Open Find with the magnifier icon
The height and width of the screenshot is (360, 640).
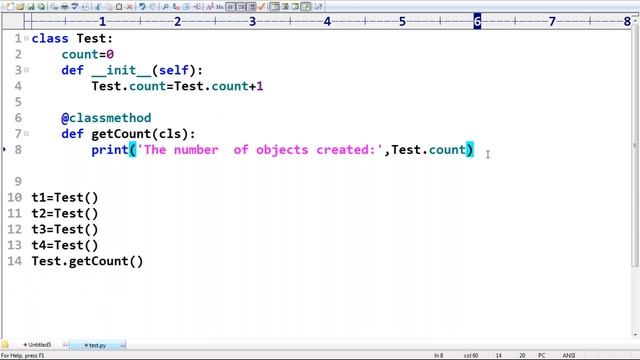[165, 7]
